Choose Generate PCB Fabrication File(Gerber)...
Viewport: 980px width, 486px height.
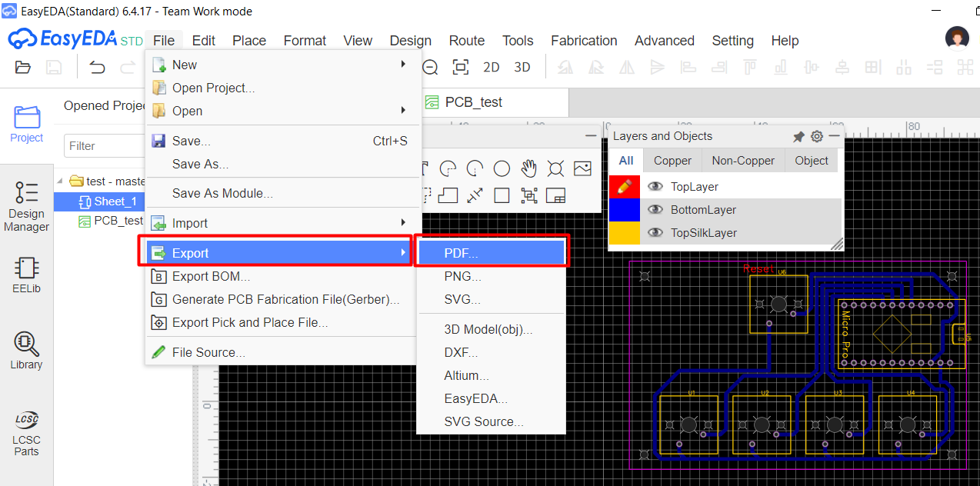[278, 299]
